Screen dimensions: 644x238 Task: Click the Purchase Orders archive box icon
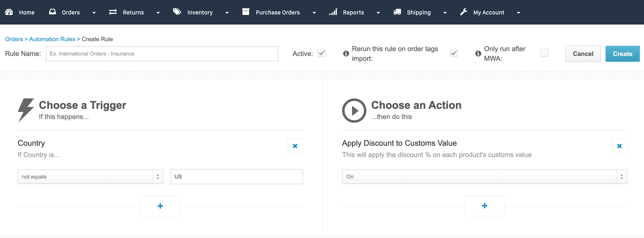point(246,12)
